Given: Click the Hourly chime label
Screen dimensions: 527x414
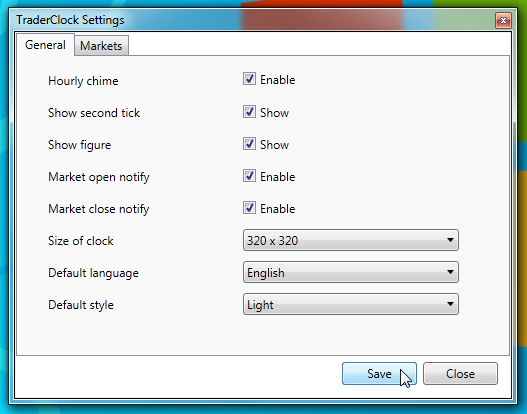Looking at the screenshot, I should 83,81.
